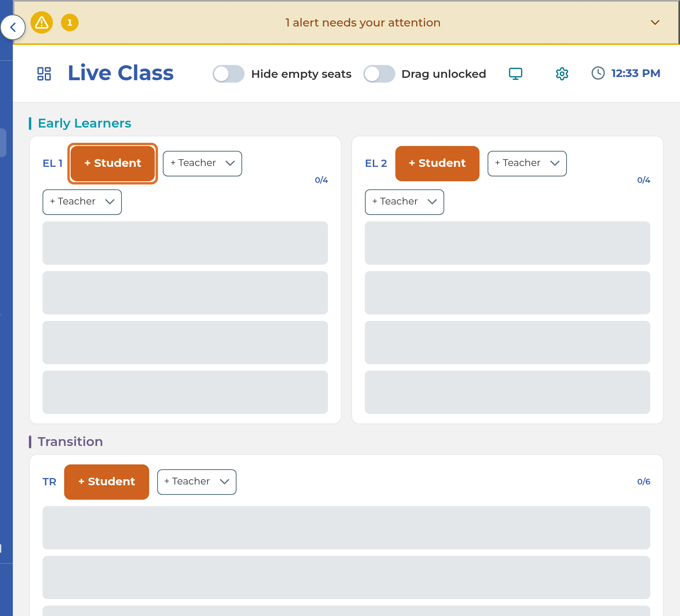Image resolution: width=680 pixels, height=616 pixels.
Task: Click the monitor display icon
Action: point(516,74)
